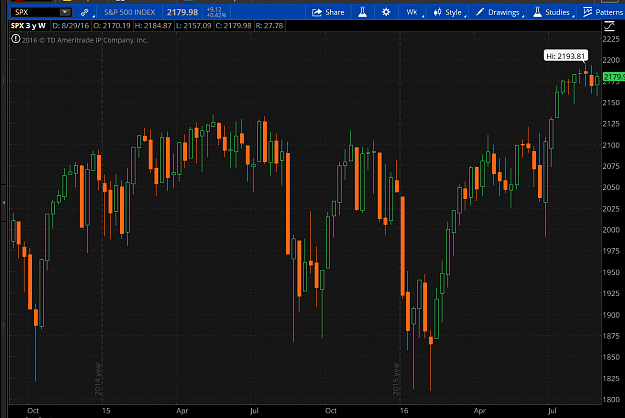Click the info icon beside the copyright notice
The width and height of the screenshot is (625, 418).
pyautogui.click(x=16, y=39)
